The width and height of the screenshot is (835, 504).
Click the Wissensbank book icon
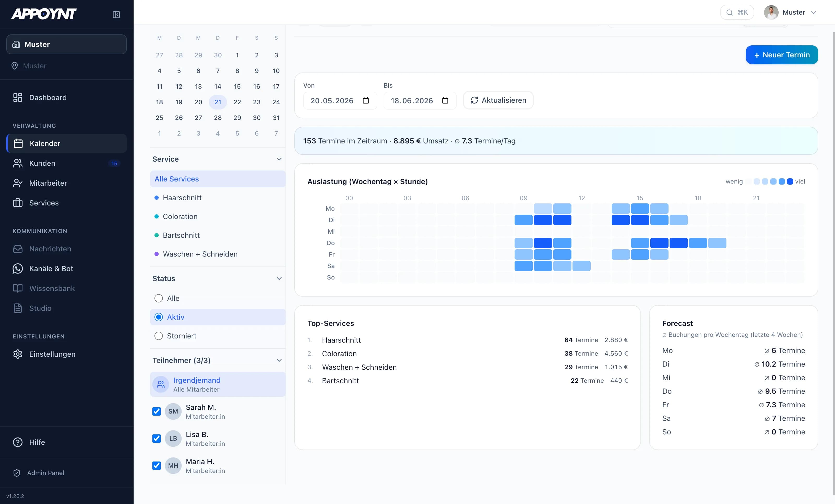pyautogui.click(x=18, y=288)
